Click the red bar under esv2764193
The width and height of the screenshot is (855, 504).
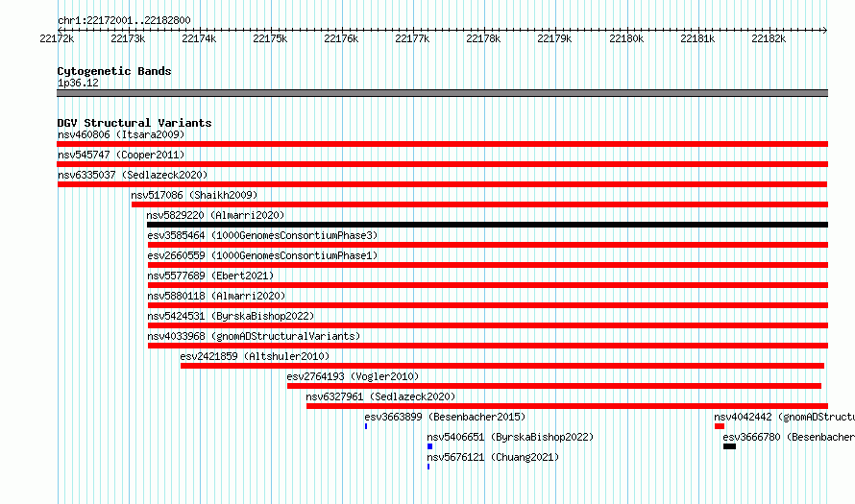point(554,386)
